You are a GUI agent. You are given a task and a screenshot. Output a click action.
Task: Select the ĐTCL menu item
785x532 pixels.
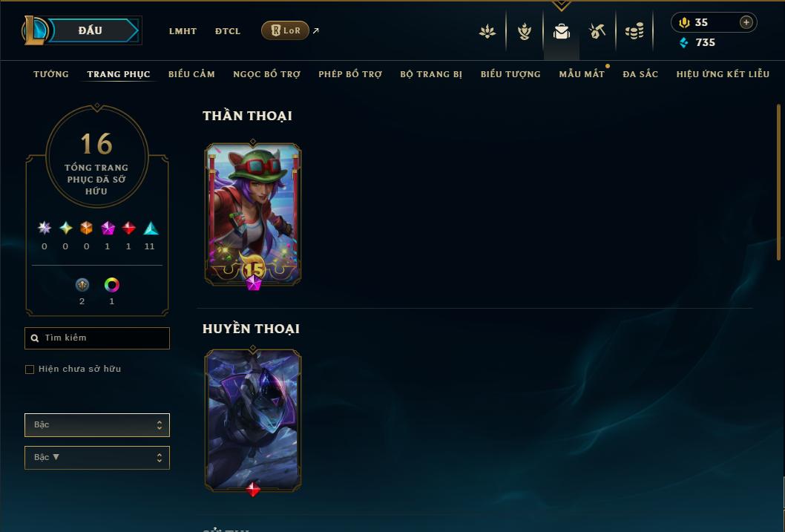[228, 31]
